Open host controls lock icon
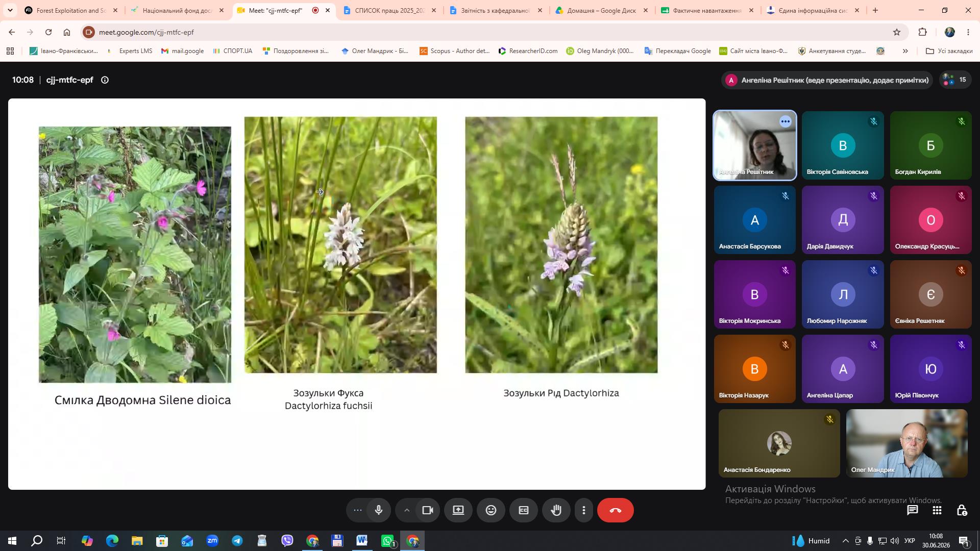980x551 pixels. pyautogui.click(x=962, y=510)
